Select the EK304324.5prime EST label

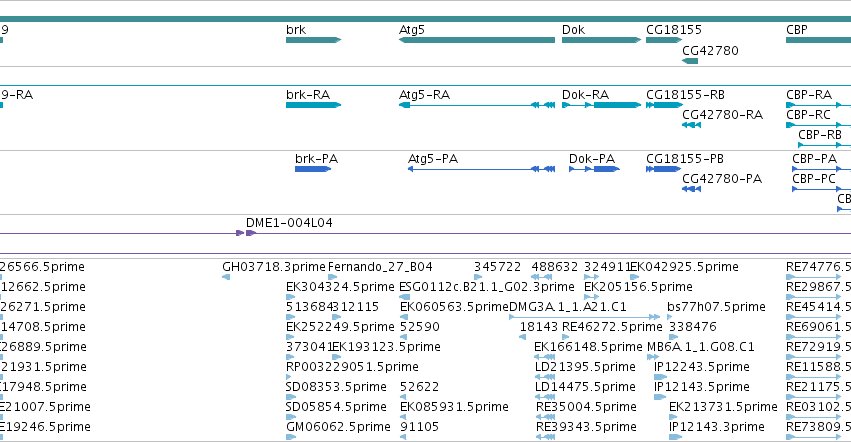[340, 287]
